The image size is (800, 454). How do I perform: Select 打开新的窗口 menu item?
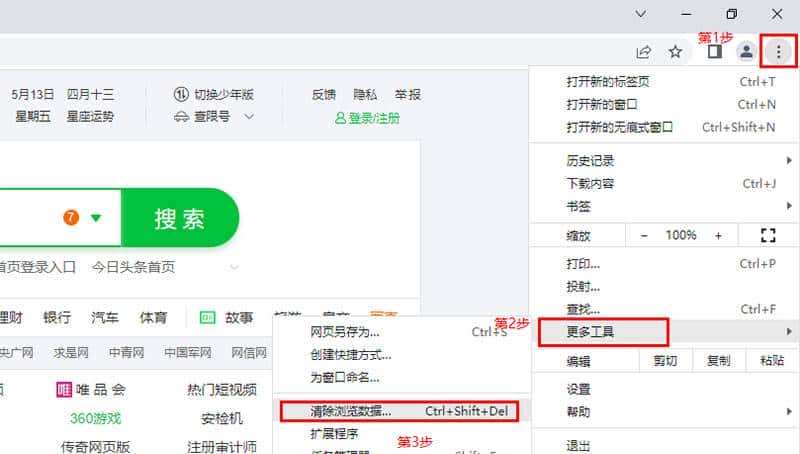pyautogui.click(x=663, y=105)
